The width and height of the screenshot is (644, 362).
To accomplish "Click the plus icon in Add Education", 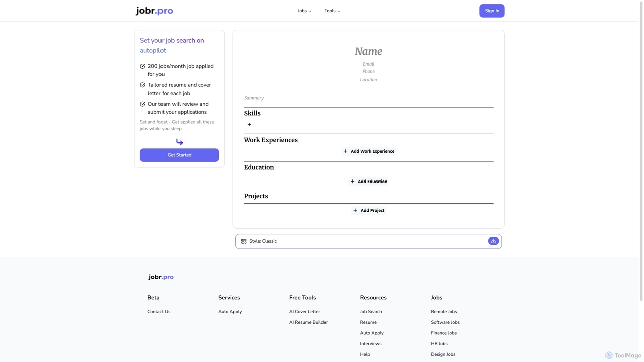I will pos(352,182).
